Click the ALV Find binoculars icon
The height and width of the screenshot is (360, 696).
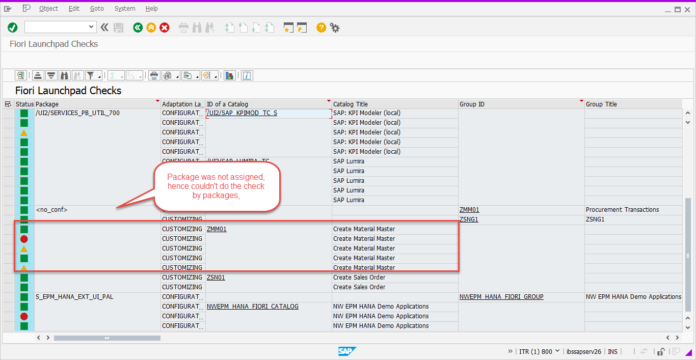point(65,75)
